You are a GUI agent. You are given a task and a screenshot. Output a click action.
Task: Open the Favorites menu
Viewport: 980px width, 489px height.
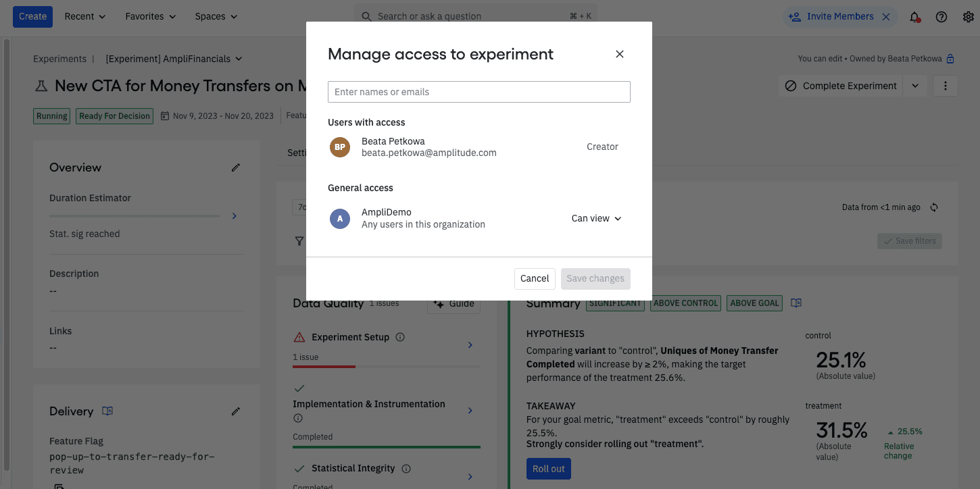(x=150, y=16)
